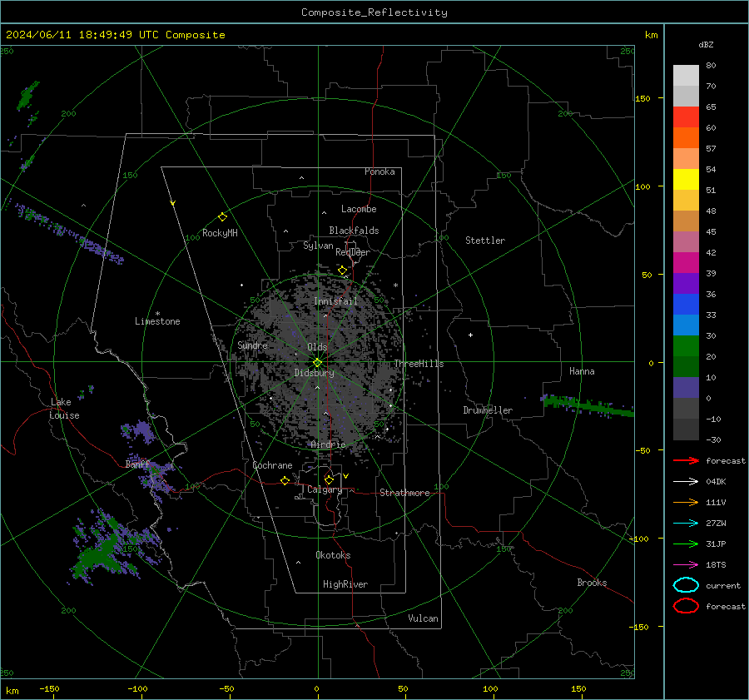Click the cyan current ellipse in legend
This screenshot has height=700, width=749.
[x=686, y=585]
